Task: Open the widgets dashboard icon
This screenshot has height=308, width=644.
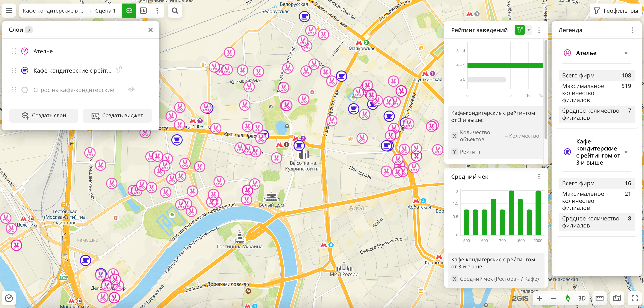Action: (x=143, y=11)
